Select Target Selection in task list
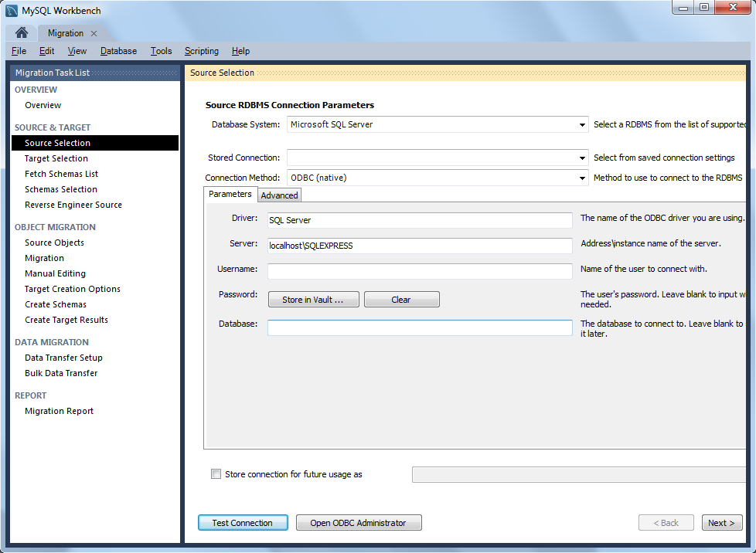 coord(56,158)
